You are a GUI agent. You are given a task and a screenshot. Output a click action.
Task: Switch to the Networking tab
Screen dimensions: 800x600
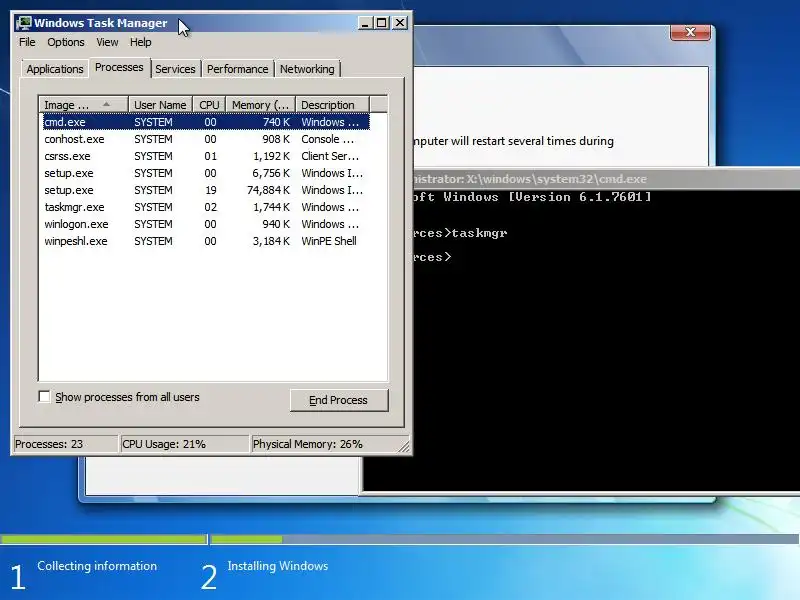[x=307, y=69]
